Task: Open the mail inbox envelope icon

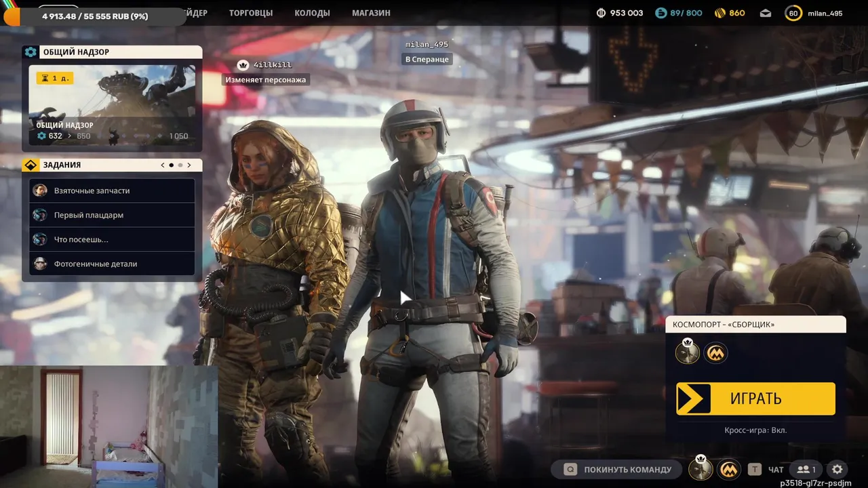Action: coord(766,13)
